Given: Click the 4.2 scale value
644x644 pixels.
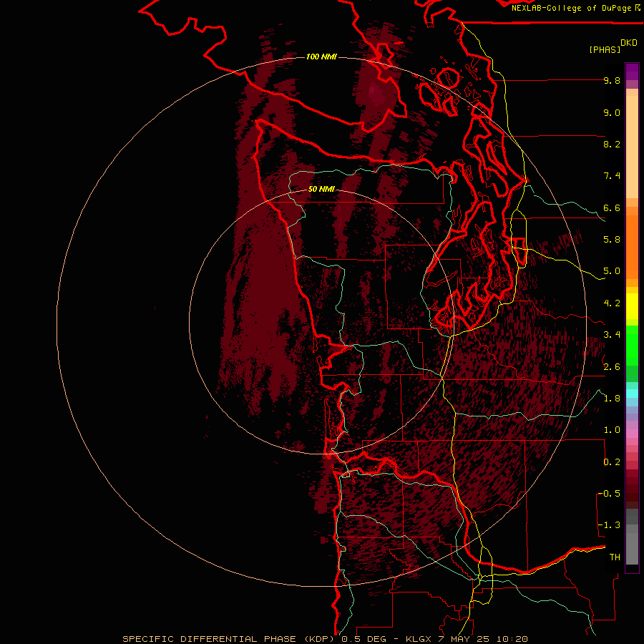Looking at the screenshot, I should click(x=612, y=303).
